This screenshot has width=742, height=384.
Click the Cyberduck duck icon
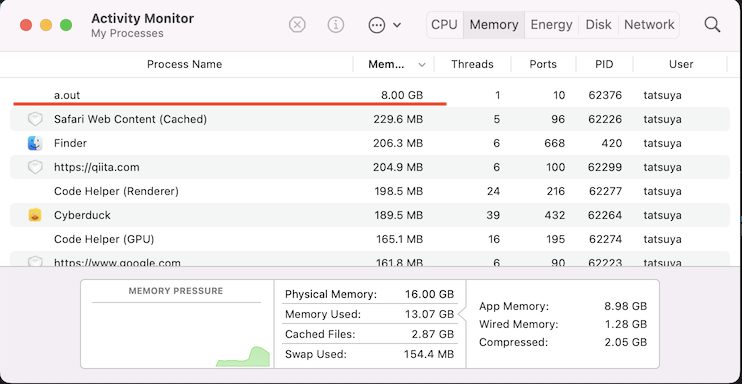35,215
